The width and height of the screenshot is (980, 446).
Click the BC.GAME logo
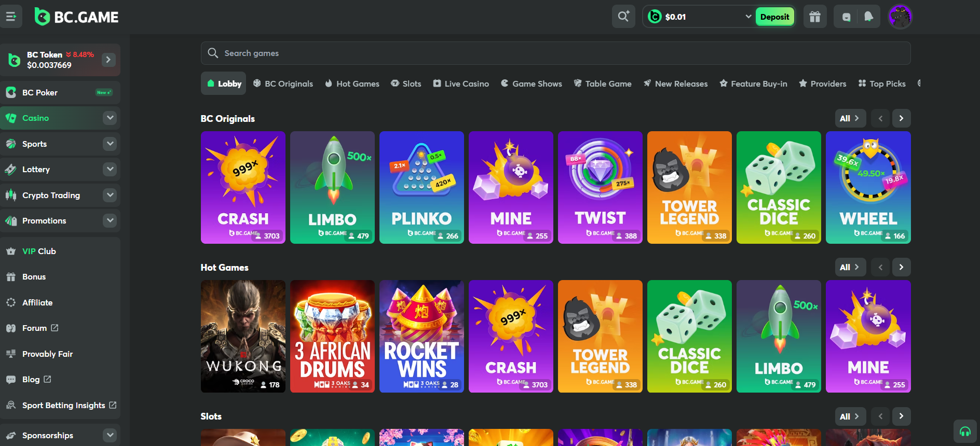tap(77, 17)
